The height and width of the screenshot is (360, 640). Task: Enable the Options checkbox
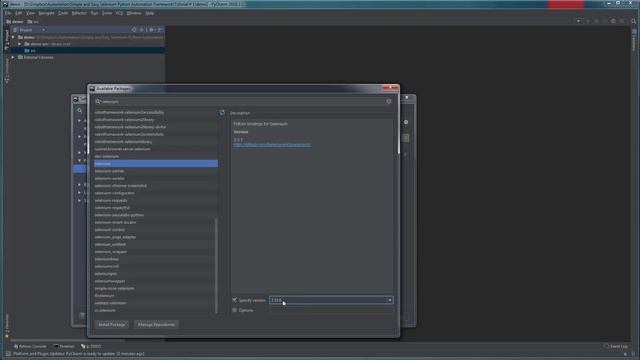tap(234, 310)
